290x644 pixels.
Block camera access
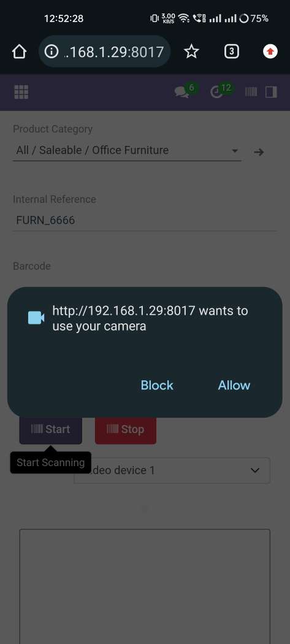pos(157,385)
